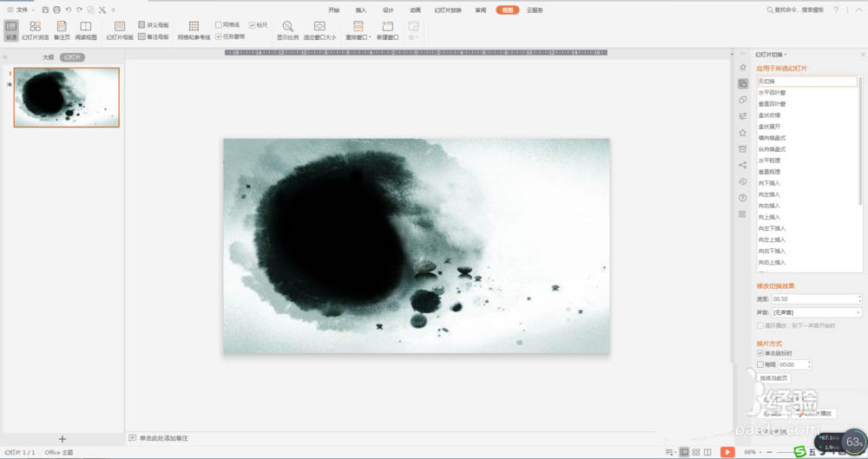This screenshot has width=868, height=459.
Task: Switch to Notes Page (备注页) view
Action: click(62, 30)
